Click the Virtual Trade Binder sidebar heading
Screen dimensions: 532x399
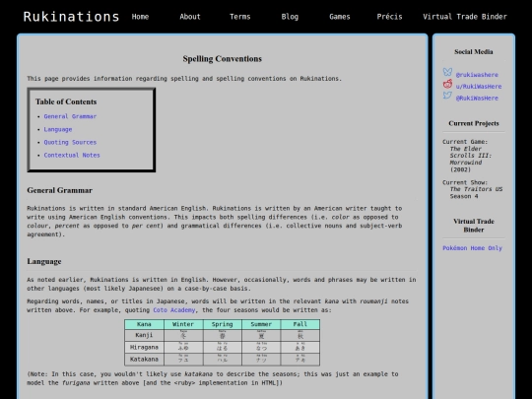click(474, 226)
